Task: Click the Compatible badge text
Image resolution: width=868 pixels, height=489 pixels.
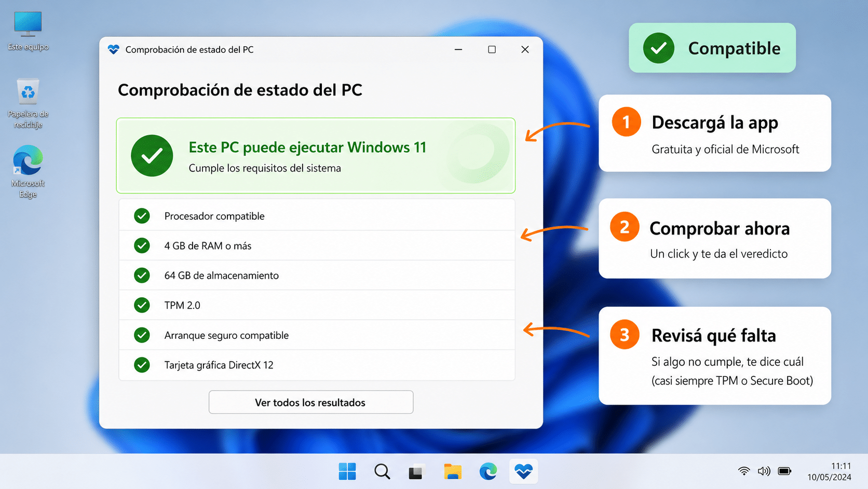Action: [x=734, y=48]
